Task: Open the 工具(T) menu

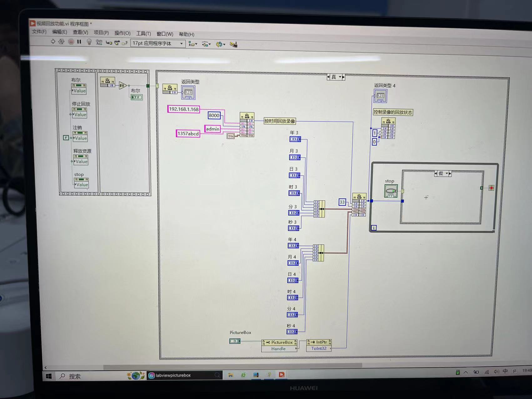Action: click(143, 33)
